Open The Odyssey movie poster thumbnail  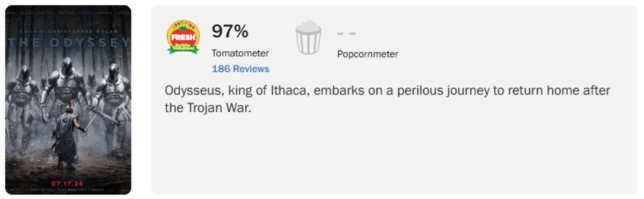(x=68, y=99)
